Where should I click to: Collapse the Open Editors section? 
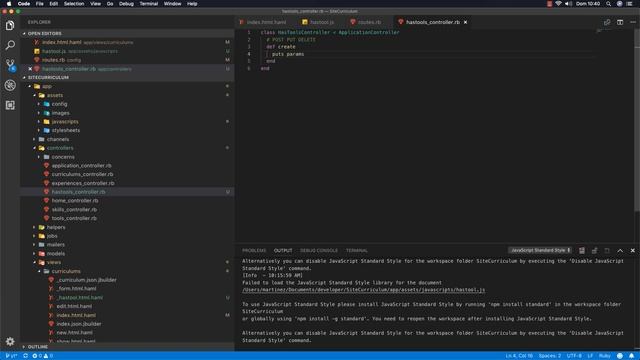coord(127,33)
